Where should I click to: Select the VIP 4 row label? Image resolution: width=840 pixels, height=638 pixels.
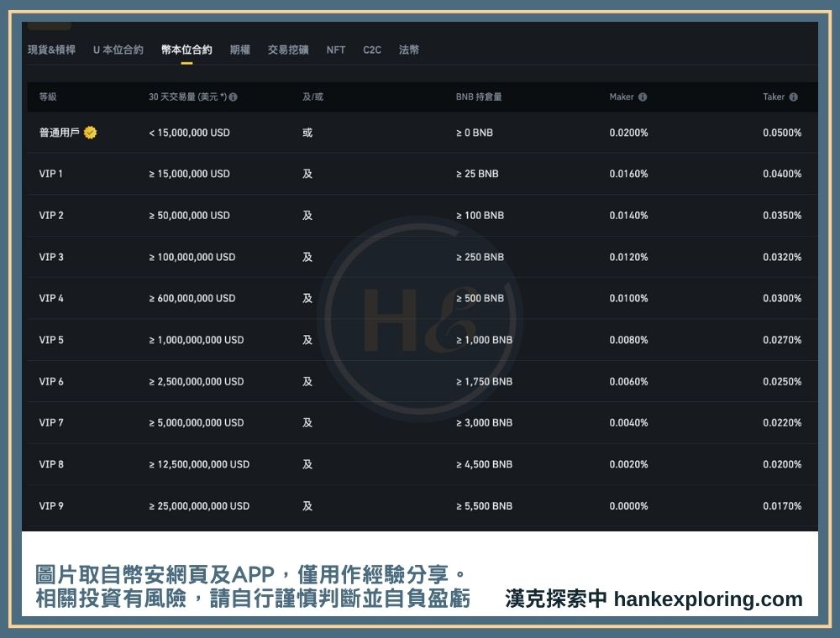tap(51, 298)
